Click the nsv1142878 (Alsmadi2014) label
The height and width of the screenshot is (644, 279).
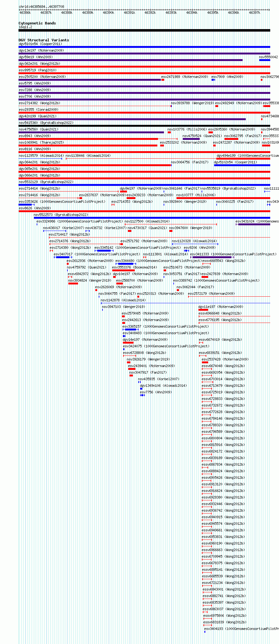(x=123, y=300)
